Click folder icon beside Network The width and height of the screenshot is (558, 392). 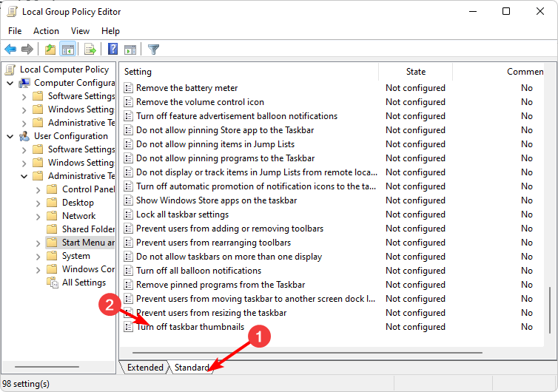[52, 216]
